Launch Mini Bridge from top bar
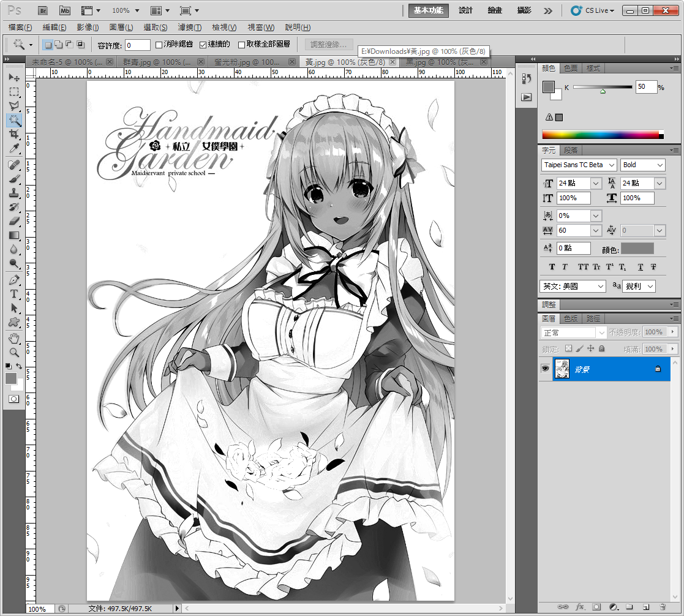The width and height of the screenshot is (684, 616). click(x=65, y=11)
